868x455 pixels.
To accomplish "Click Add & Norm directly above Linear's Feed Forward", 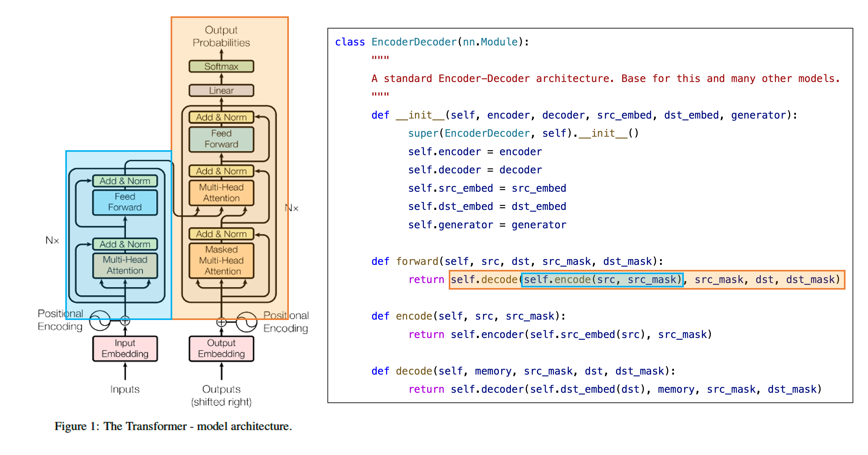I will click(x=221, y=117).
